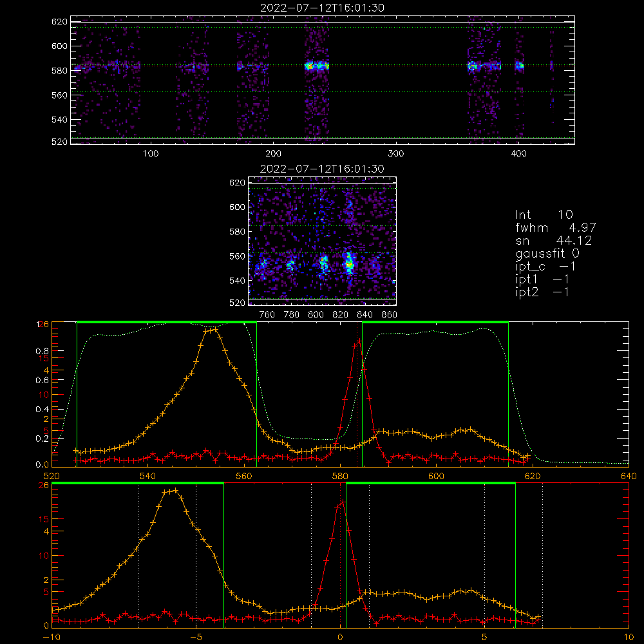The image size is (644, 644).
Task: Click red curve peak in third plot
Action: point(359,341)
